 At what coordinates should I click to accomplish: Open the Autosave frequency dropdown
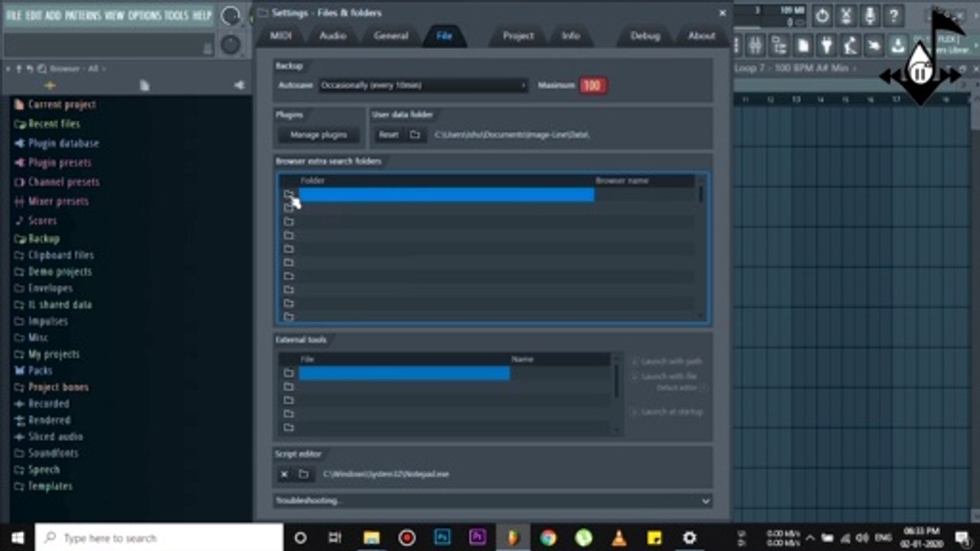[x=423, y=86]
